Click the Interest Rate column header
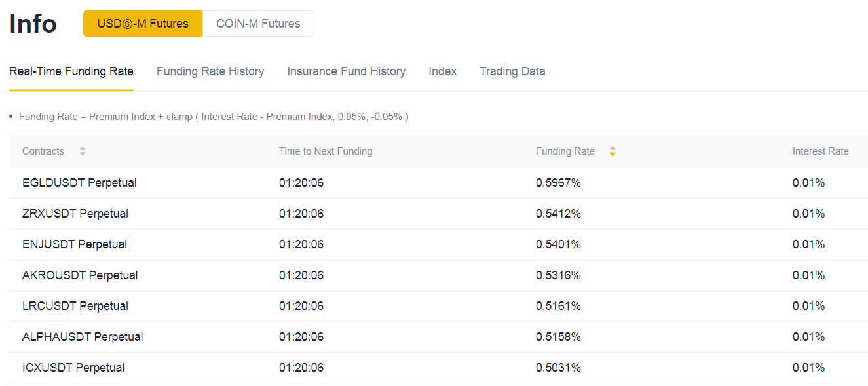 point(820,151)
